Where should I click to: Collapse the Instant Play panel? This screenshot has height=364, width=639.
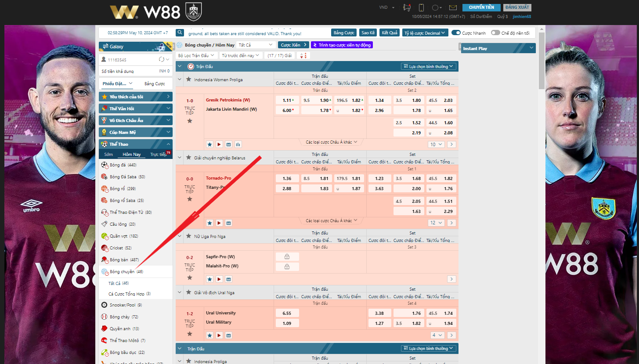531,48
